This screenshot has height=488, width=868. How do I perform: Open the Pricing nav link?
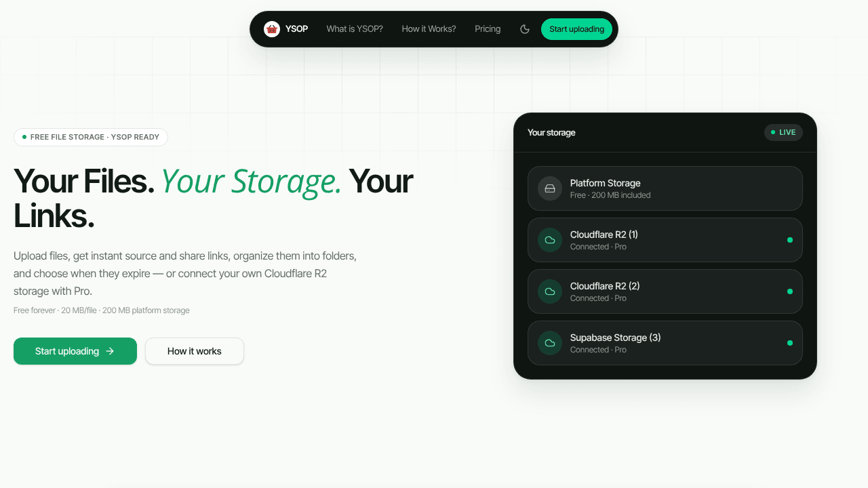pos(488,29)
